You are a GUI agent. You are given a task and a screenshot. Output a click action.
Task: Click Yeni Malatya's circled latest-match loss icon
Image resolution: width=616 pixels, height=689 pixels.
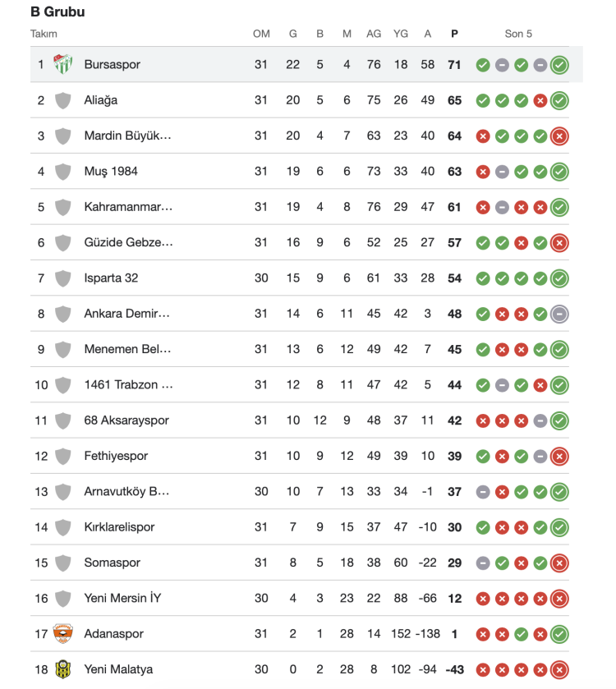[559, 669]
